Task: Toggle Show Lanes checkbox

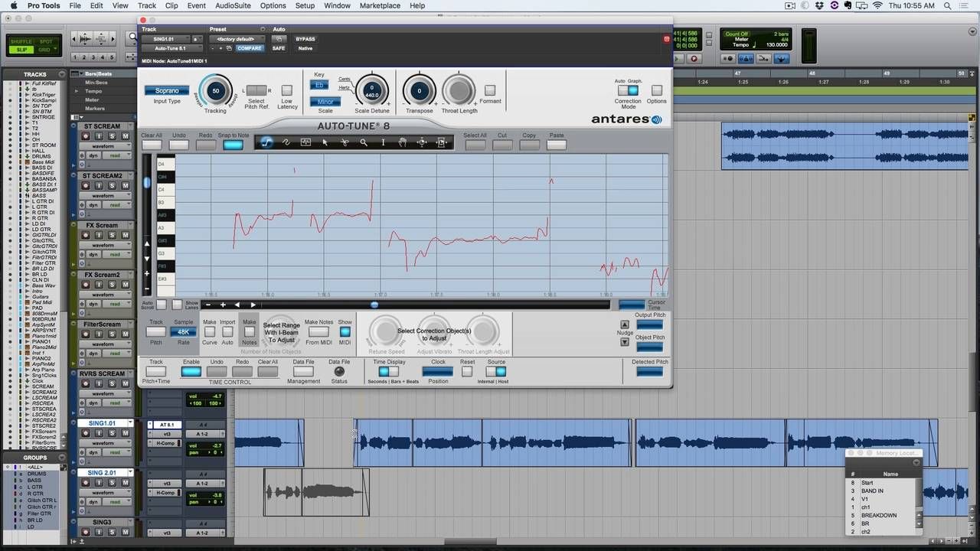Action: click(x=177, y=305)
